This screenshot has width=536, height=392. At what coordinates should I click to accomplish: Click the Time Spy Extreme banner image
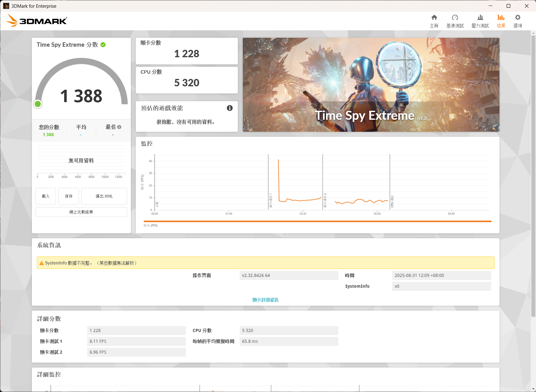tap(371, 85)
